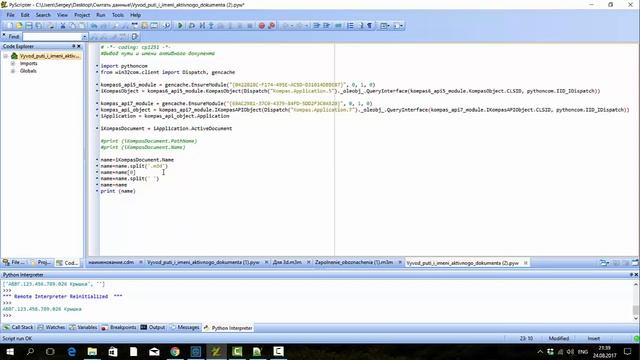640x360 pixels.
Task: Open the Breakpoints tab
Action: (x=119, y=327)
